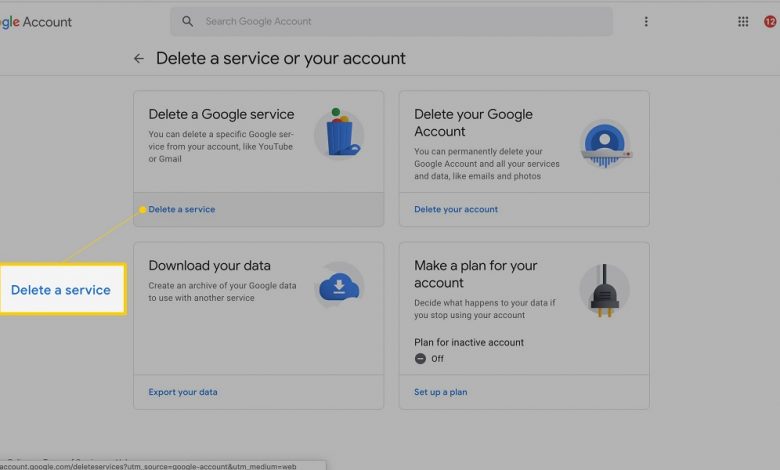
Task: Click the profile avatar in the top corner
Action: pyautogui.click(x=770, y=21)
